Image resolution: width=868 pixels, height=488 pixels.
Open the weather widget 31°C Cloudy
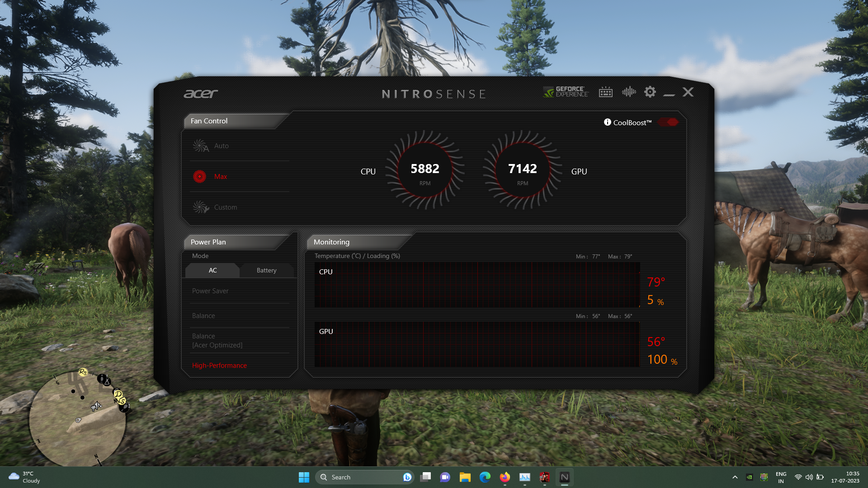pos(24,477)
